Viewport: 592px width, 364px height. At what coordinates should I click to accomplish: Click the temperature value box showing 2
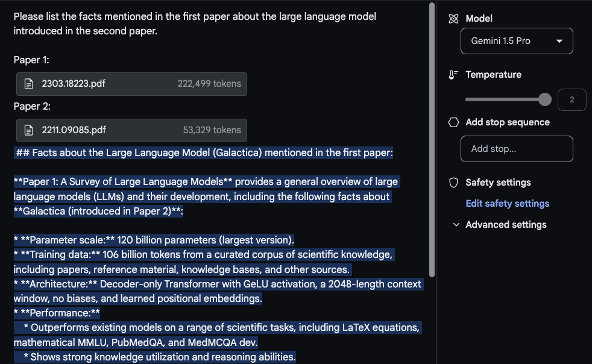[x=572, y=99]
